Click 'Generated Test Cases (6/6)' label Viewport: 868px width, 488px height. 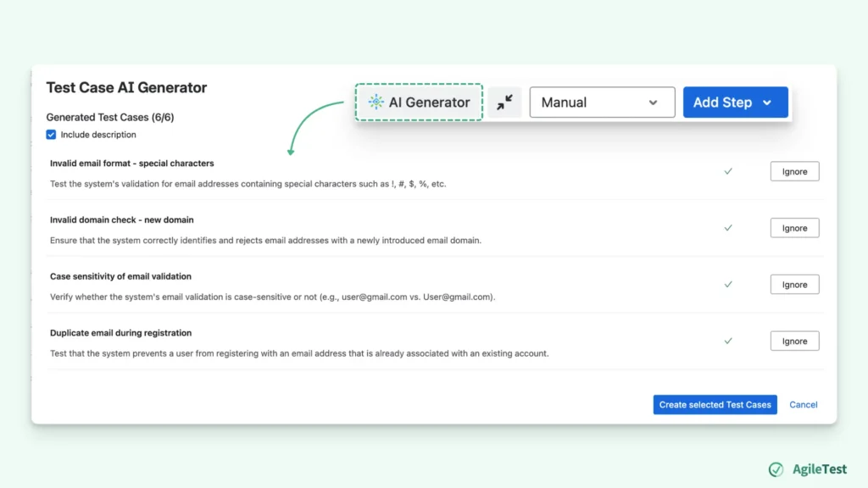(x=110, y=117)
